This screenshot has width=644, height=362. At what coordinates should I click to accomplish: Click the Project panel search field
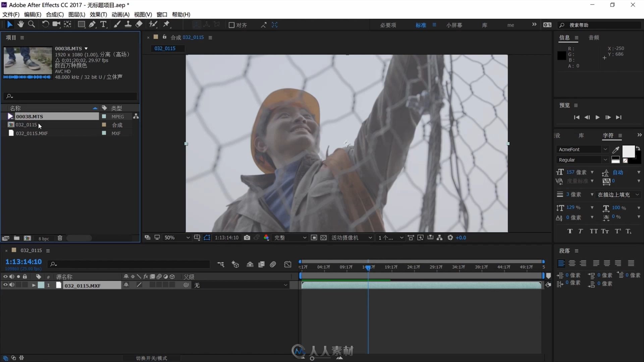coord(70,96)
